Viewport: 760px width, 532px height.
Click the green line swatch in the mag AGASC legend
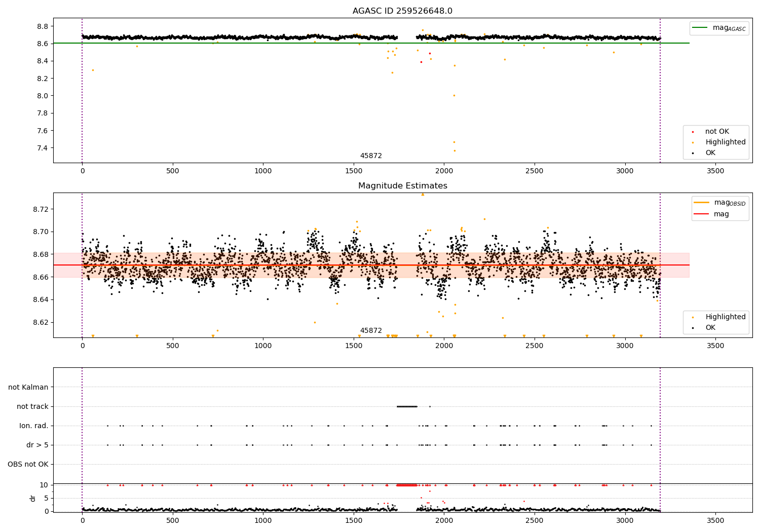coord(700,28)
